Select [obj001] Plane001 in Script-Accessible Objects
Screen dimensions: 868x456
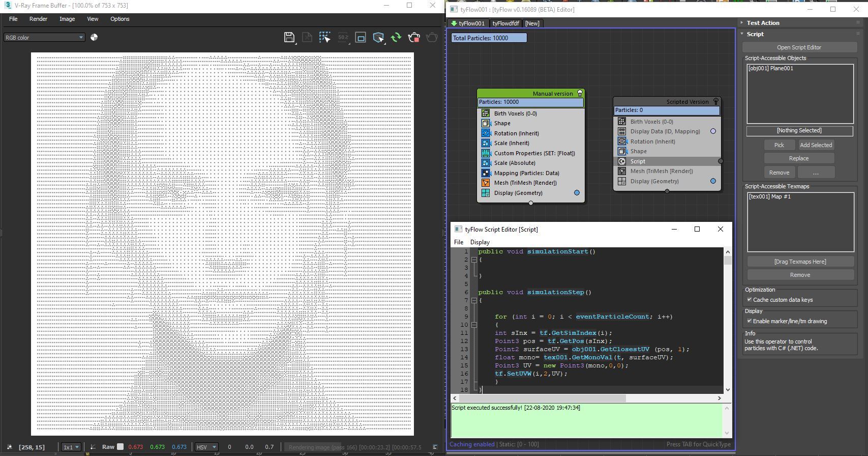[770, 68]
